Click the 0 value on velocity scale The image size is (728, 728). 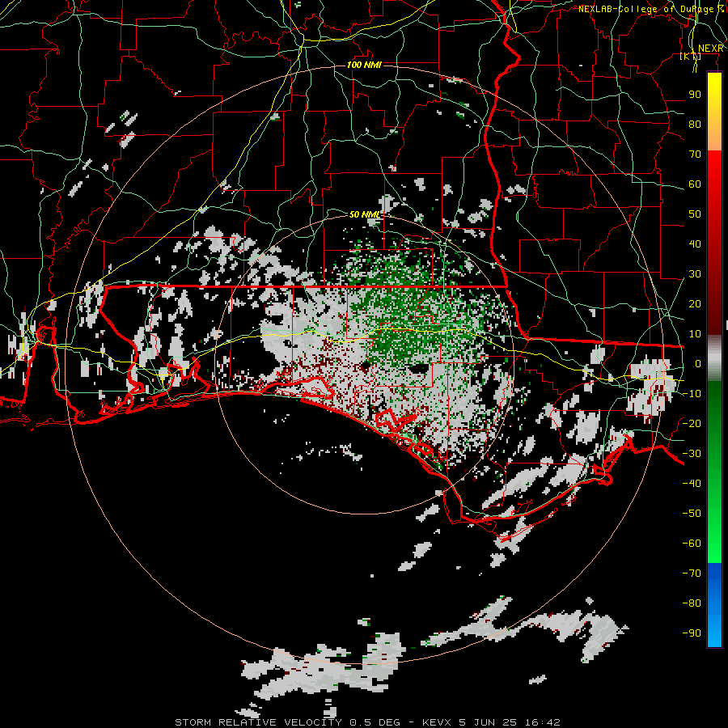tap(698, 363)
